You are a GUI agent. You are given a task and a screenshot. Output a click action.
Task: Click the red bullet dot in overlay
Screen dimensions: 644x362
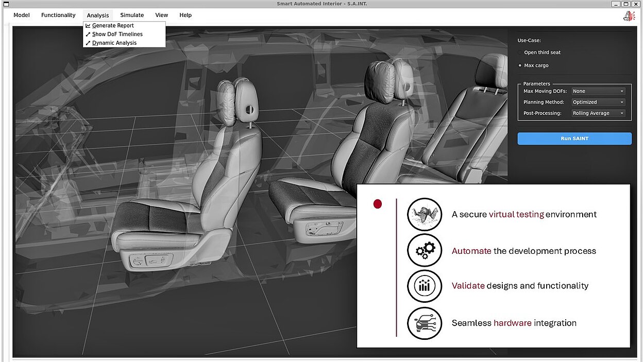[378, 204]
